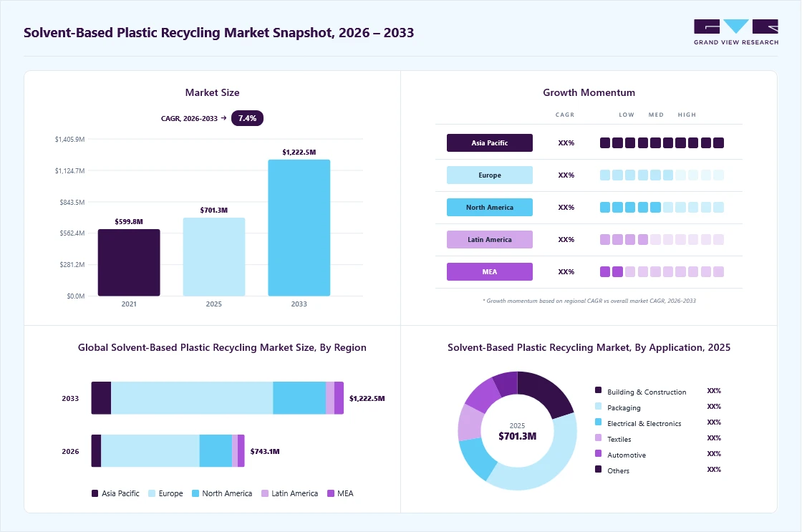802x532 pixels.
Task: Select the 2021 market size bar
Action: pos(129,262)
